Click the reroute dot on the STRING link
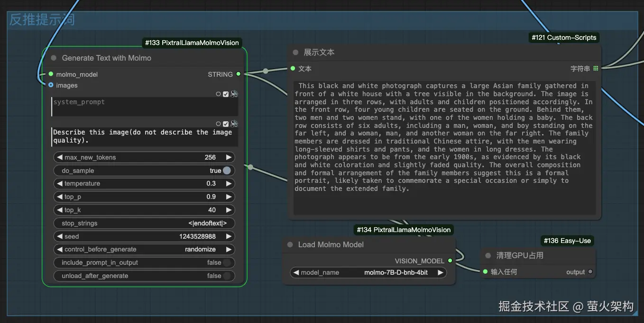 [x=266, y=71]
